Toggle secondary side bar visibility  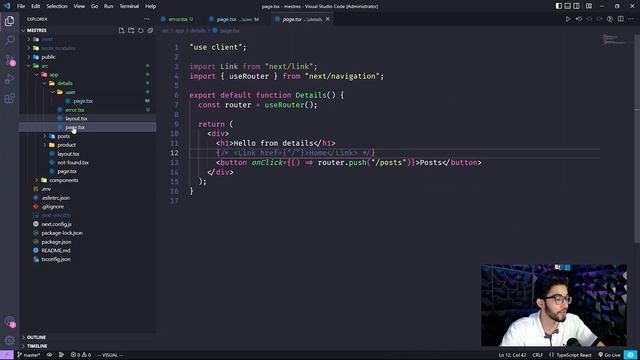click(576, 6)
